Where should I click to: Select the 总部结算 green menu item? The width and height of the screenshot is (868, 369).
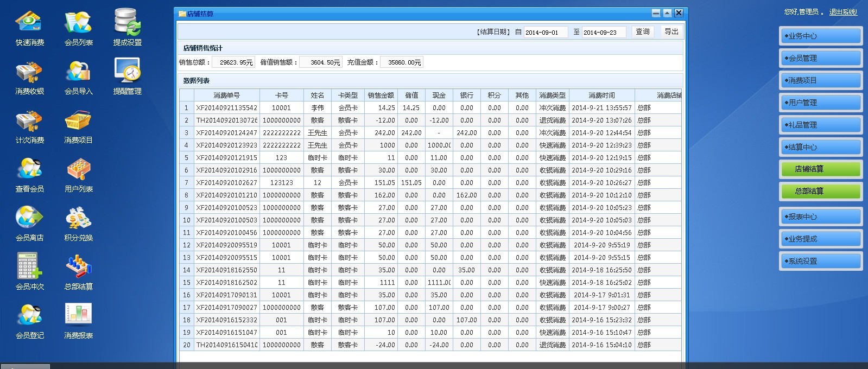pos(820,191)
